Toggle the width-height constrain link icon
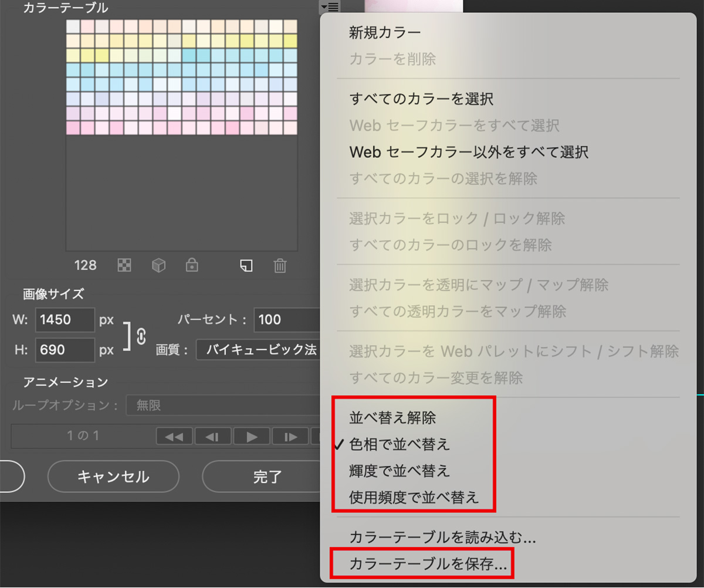 [140, 336]
